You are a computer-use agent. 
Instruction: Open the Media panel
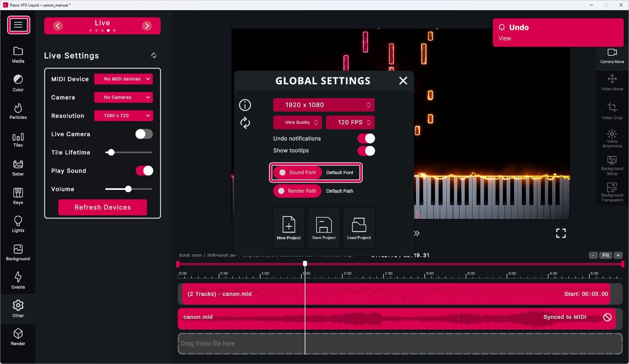pos(18,55)
